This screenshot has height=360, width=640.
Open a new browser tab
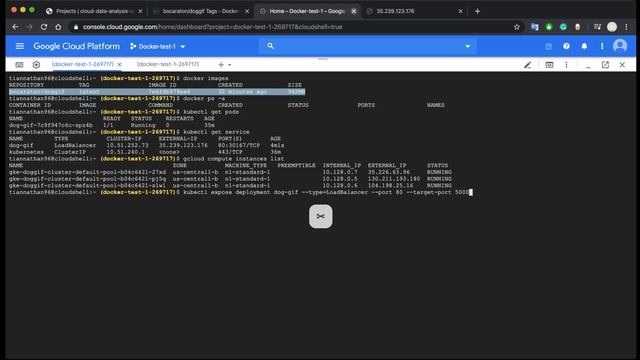pos(477,11)
